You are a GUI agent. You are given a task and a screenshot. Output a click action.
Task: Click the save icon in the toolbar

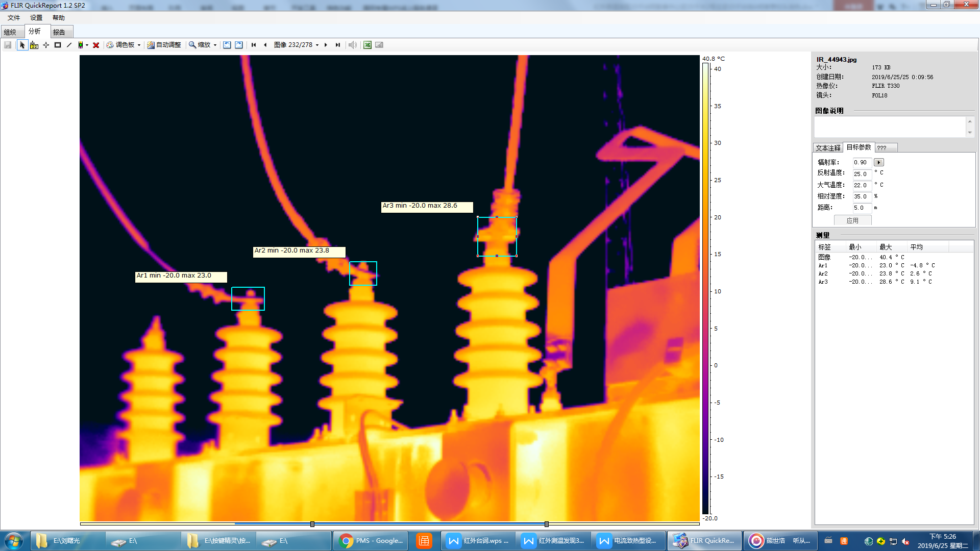pyautogui.click(x=8, y=45)
